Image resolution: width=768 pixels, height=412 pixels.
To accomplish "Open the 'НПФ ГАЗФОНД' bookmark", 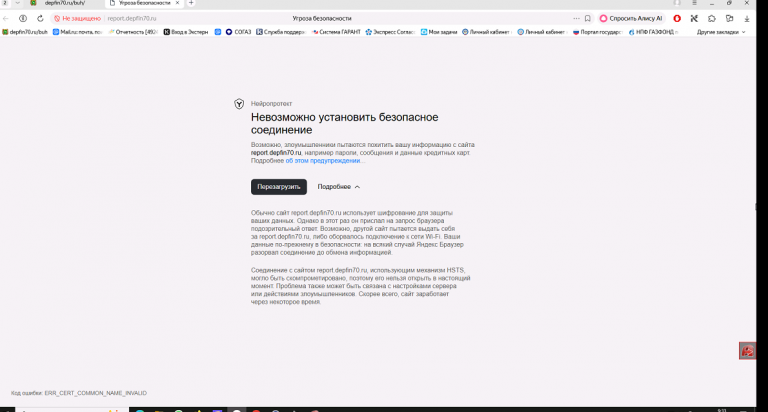I will tap(653, 32).
